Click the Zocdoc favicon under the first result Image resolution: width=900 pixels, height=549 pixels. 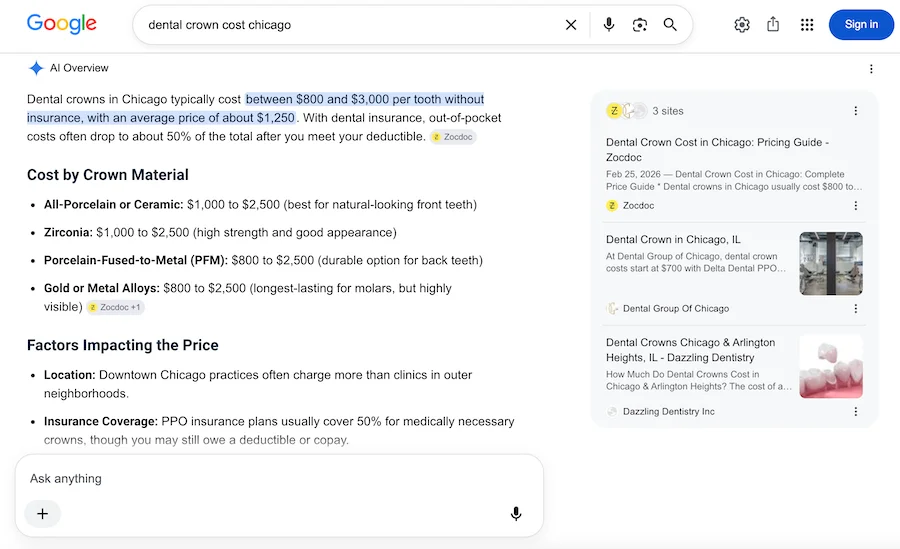click(612, 206)
